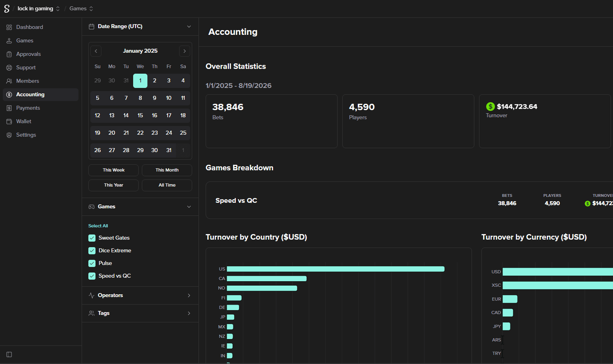Viewport: 613px width, 364px height.
Task: Click the calendar icon beside Date Range
Action: (92, 27)
